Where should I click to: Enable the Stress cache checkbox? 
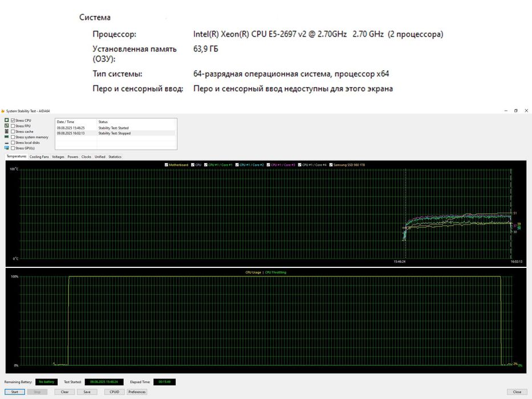click(x=13, y=131)
